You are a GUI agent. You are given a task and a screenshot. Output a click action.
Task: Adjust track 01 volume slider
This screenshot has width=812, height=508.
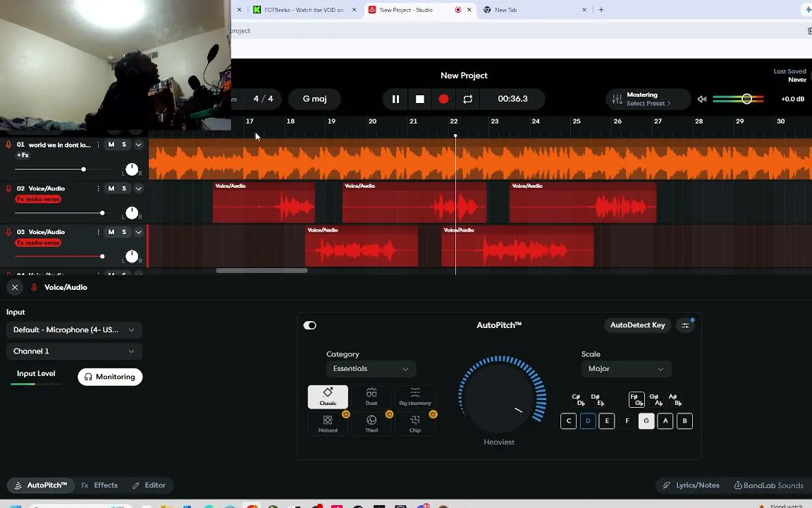click(x=63, y=169)
